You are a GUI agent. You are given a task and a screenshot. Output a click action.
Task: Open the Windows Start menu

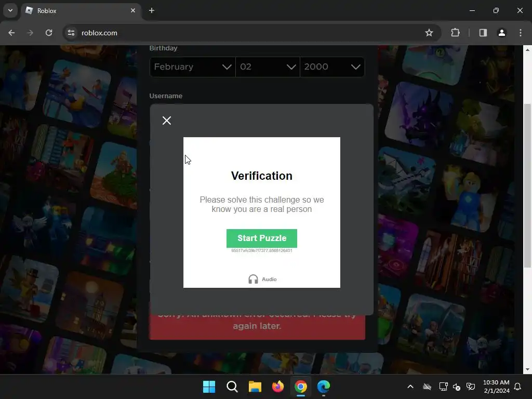209,387
